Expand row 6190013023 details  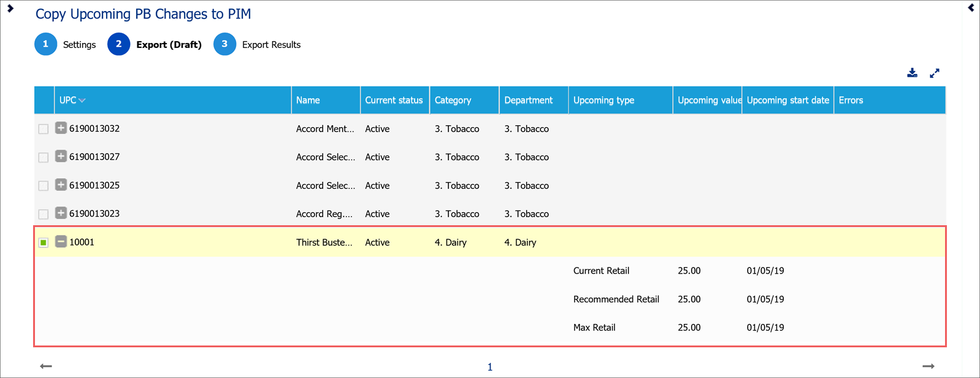tap(61, 213)
